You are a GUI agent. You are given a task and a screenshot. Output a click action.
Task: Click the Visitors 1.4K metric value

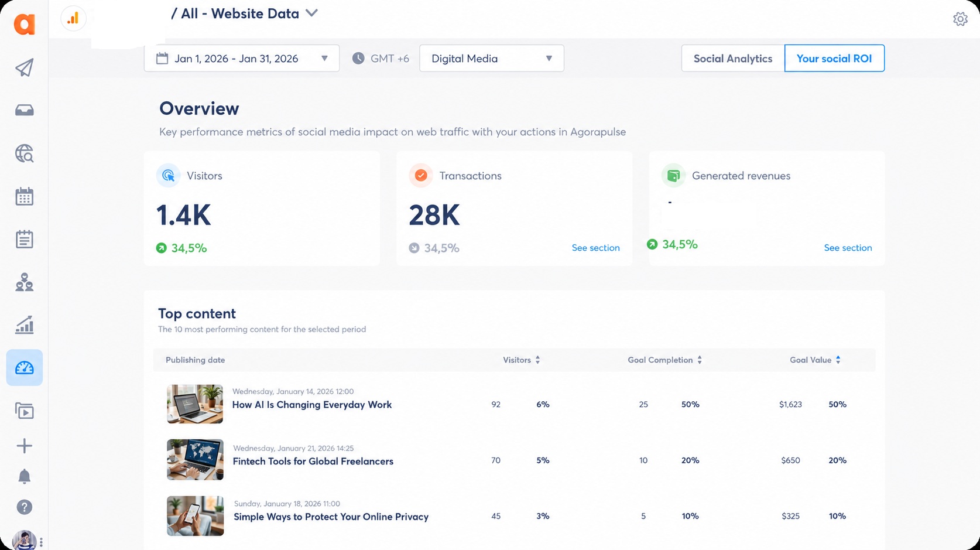pos(183,215)
